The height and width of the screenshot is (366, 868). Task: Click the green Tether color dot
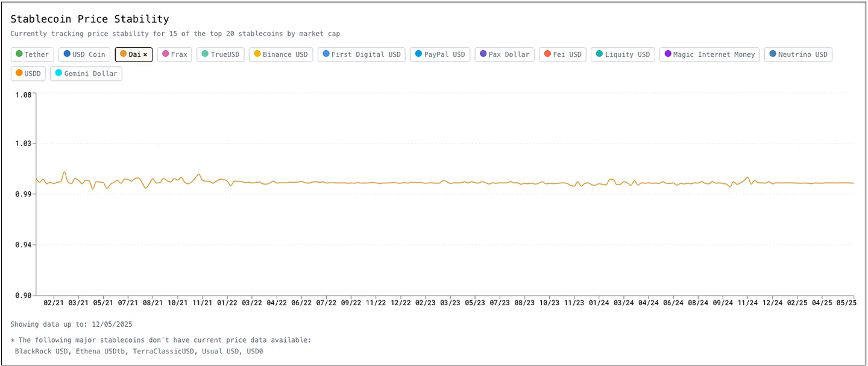click(19, 54)
